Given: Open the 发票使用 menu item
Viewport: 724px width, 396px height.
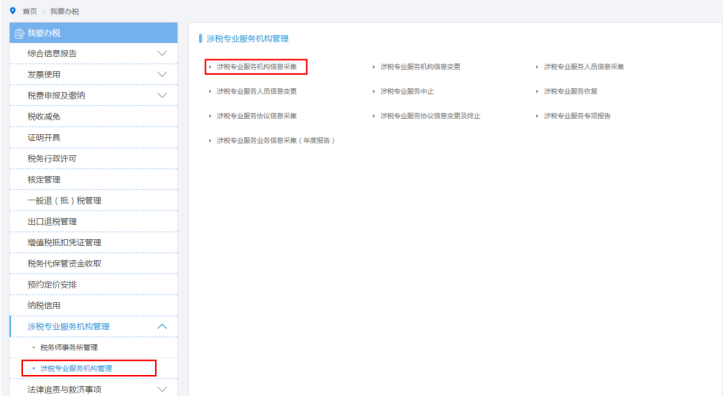Looking at the screenshot, I should coord(94,74).
